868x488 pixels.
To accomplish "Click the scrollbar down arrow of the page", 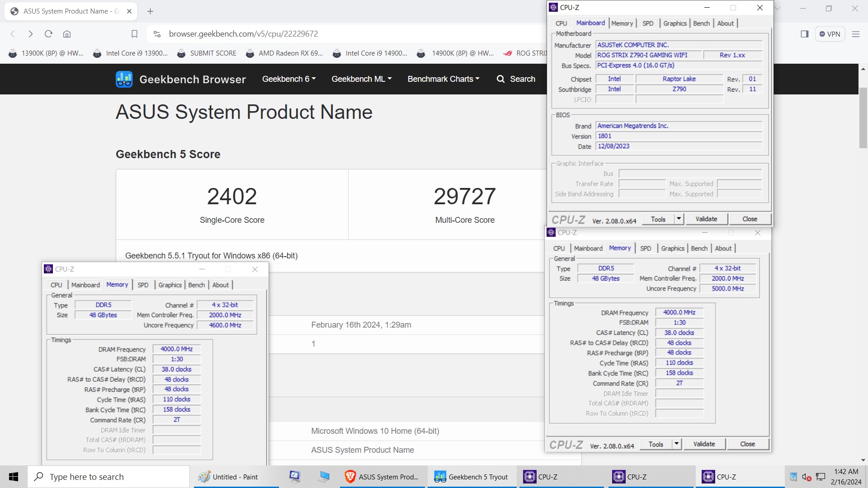I will (x=863, y=460).
